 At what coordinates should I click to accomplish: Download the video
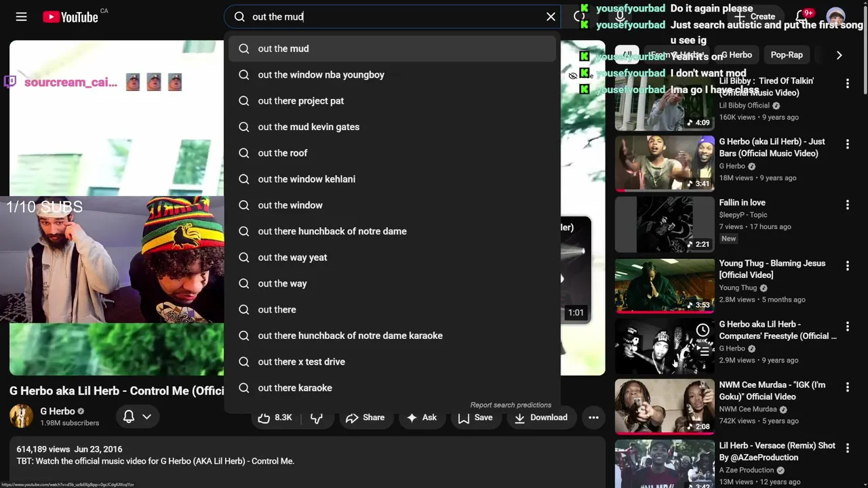coord(540,418)
